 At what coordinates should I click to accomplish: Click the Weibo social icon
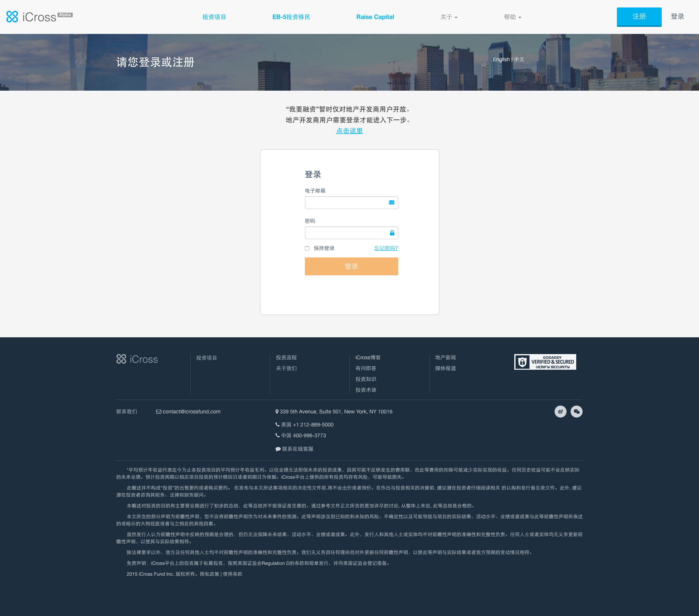point(560,412)
